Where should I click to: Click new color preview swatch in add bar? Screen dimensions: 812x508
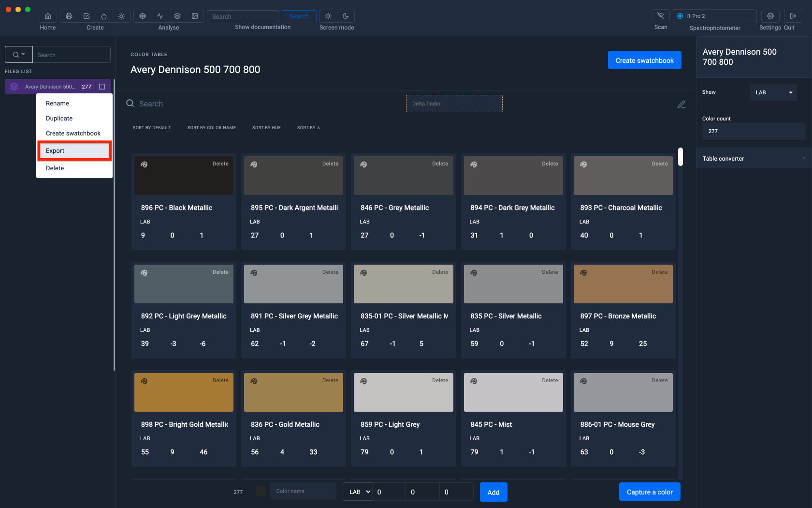tap(261, 491)
